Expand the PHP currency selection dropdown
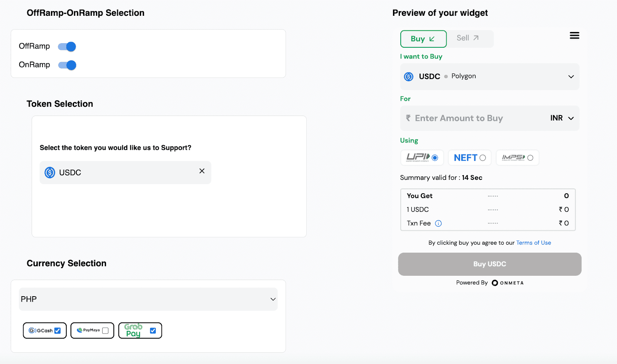The height and width of the screenshot is (364, 617). pos(273,299)
